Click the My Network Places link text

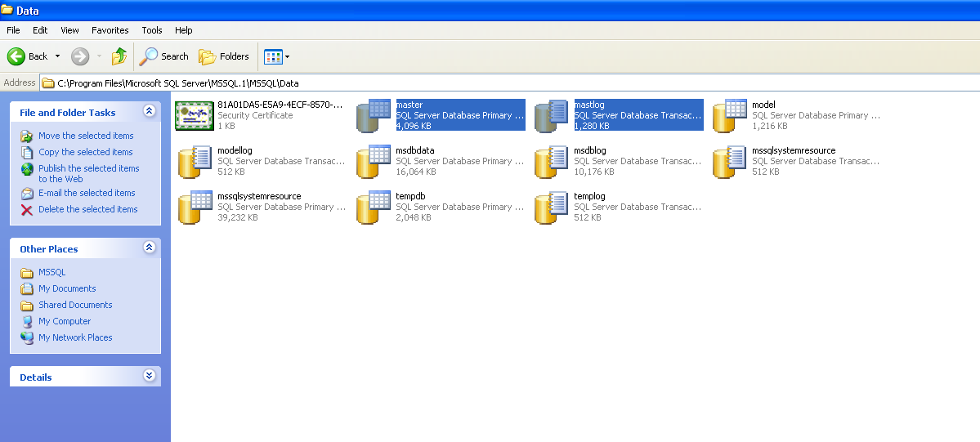point(76,337)
